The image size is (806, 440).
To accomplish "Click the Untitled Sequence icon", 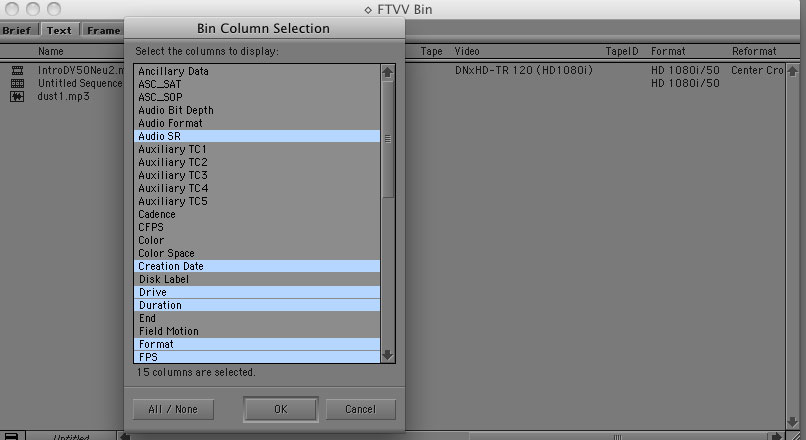I will [x=17, y=84].
